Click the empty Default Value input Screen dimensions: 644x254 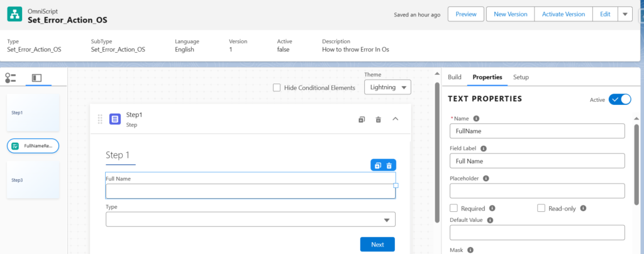pos(537,232)
